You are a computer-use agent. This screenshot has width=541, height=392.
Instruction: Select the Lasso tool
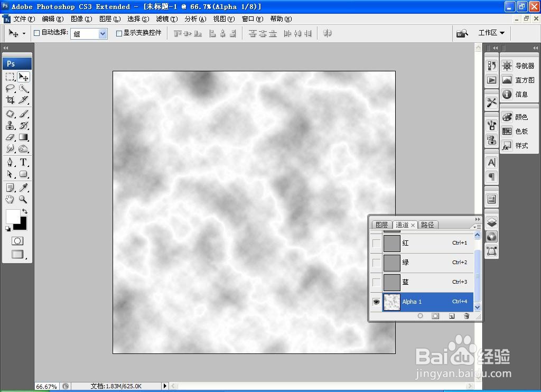[11, 88]
